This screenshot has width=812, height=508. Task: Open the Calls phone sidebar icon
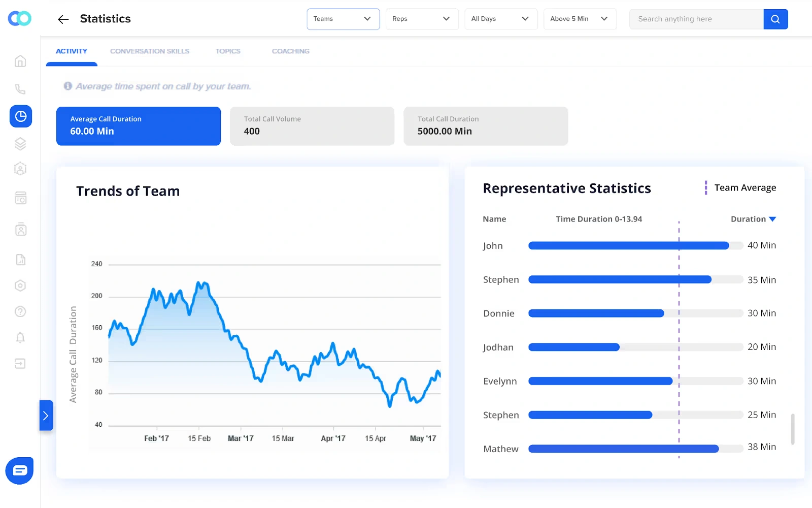[x=20, y=89]
